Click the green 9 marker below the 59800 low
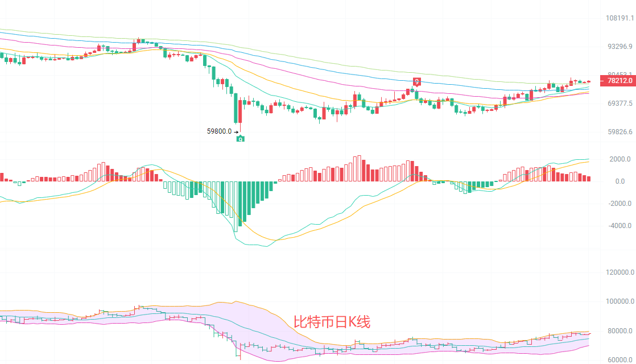636x364 pixels. tap(240, 138)
